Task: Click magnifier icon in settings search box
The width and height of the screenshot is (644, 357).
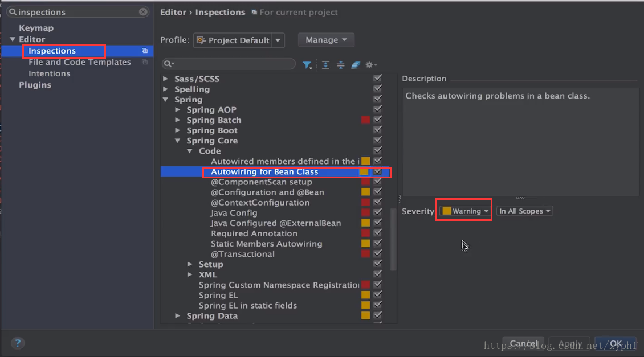Action: (x=13, y=12)
